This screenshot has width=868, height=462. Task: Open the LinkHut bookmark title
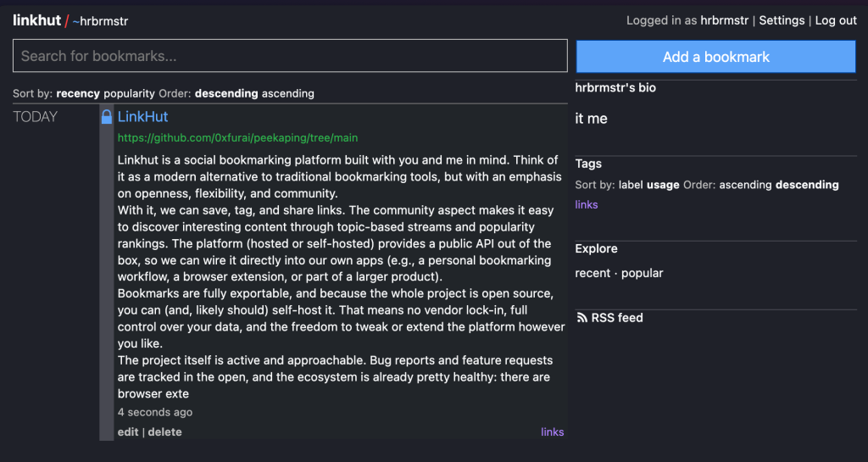(x=142, y=117)
